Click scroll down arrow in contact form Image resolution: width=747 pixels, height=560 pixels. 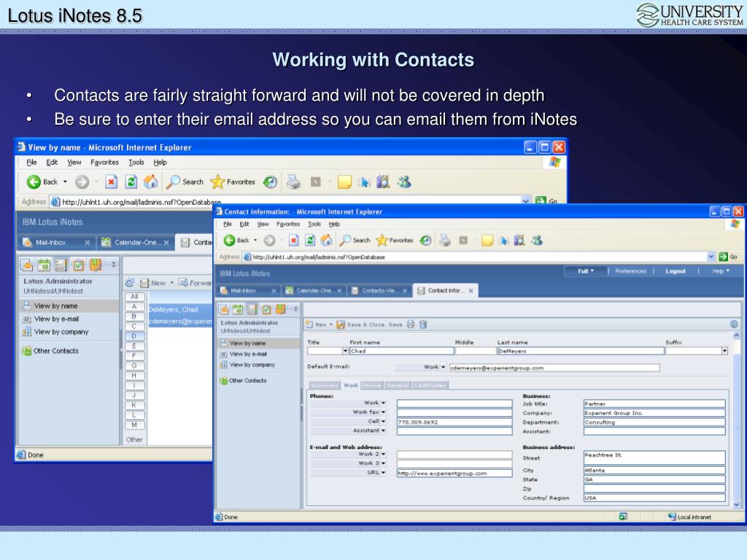(737, 505)
